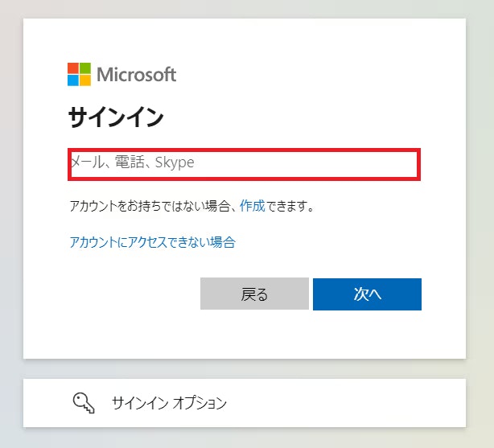The height and width of the screenshot is (448, 494).
Task: Click the サインイン heading
Action: (x=116, y=117)
